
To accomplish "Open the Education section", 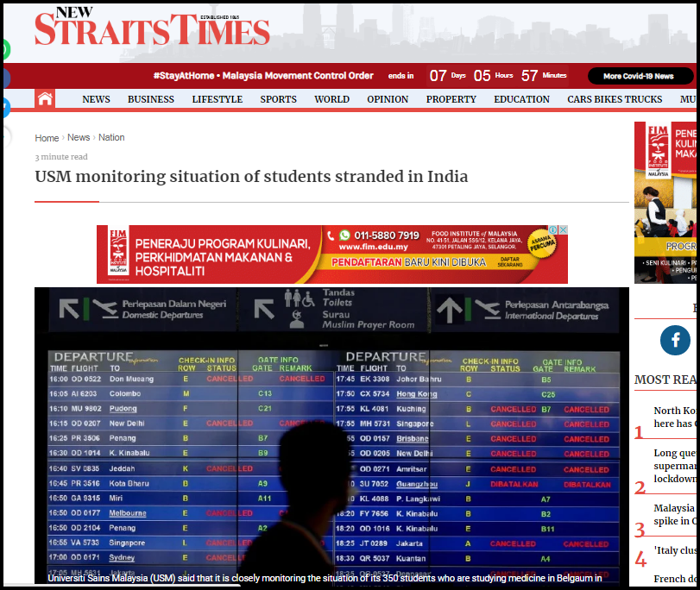I will (x=521, y=99).
